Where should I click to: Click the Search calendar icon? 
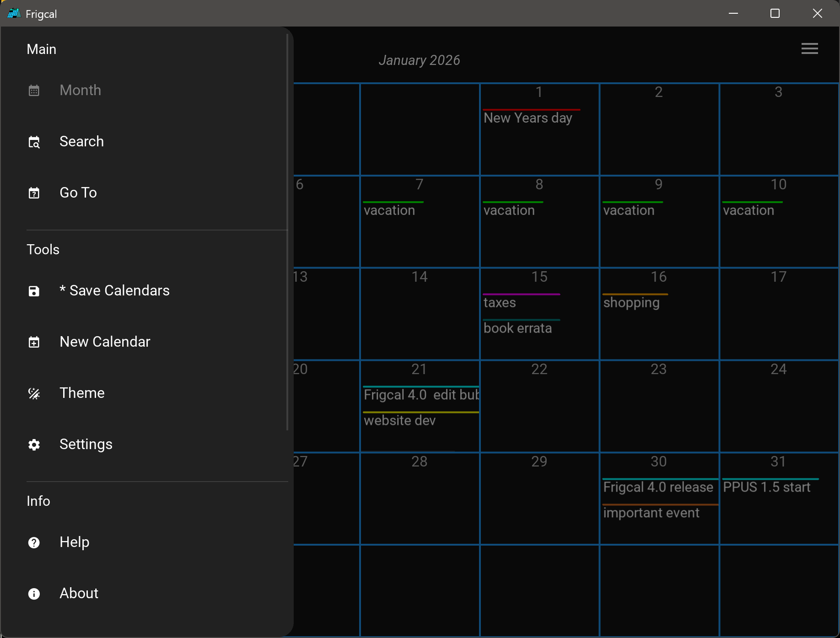coord(34,142)
